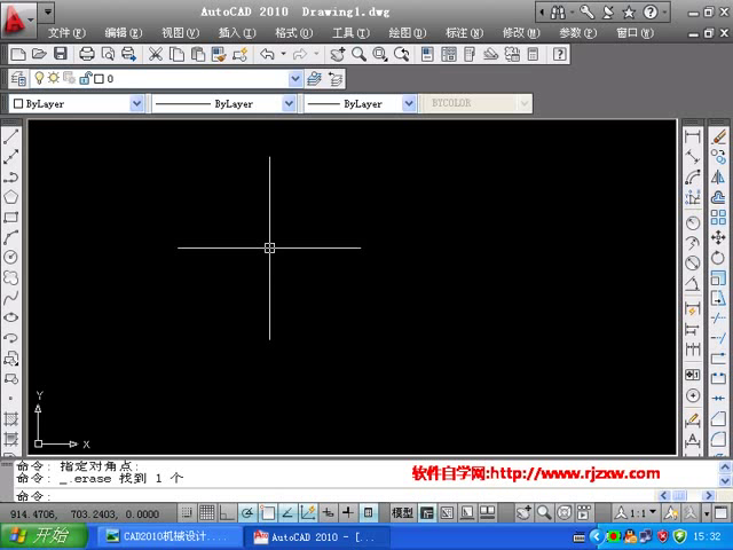Toggle Object Snap in status bar

point(267,513)
